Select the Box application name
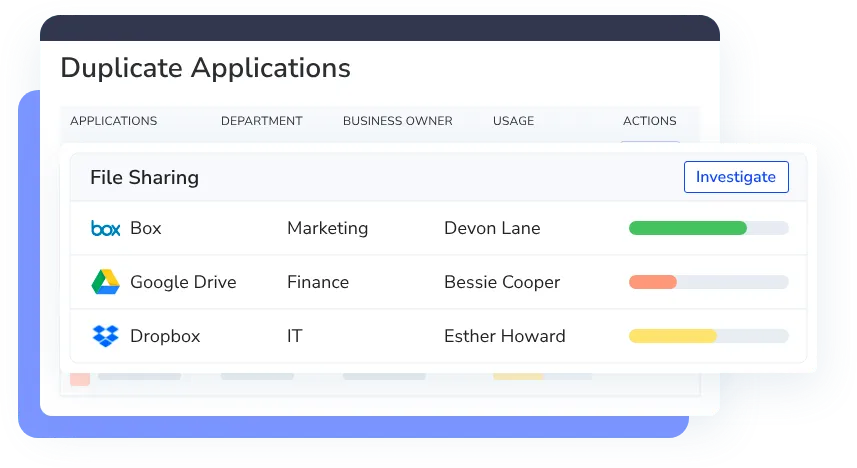 tap(145, 228)
